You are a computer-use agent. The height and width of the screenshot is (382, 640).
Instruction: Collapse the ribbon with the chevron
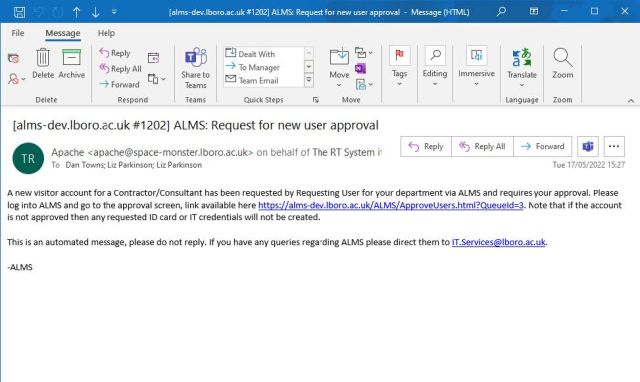(631, 100)
